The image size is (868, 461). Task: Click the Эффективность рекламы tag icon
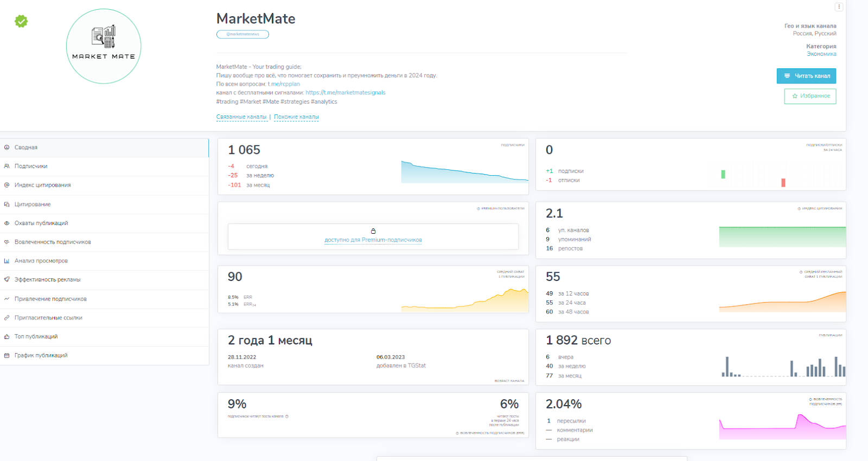click(x=7, y=280)
